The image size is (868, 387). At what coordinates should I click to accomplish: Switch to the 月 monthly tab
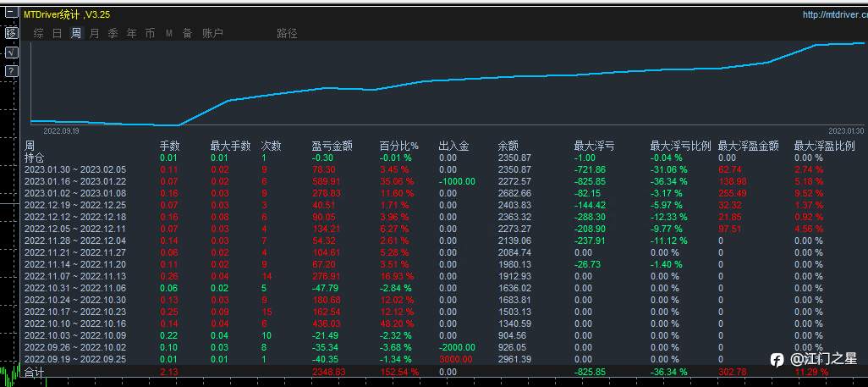(x=95, y=33)
